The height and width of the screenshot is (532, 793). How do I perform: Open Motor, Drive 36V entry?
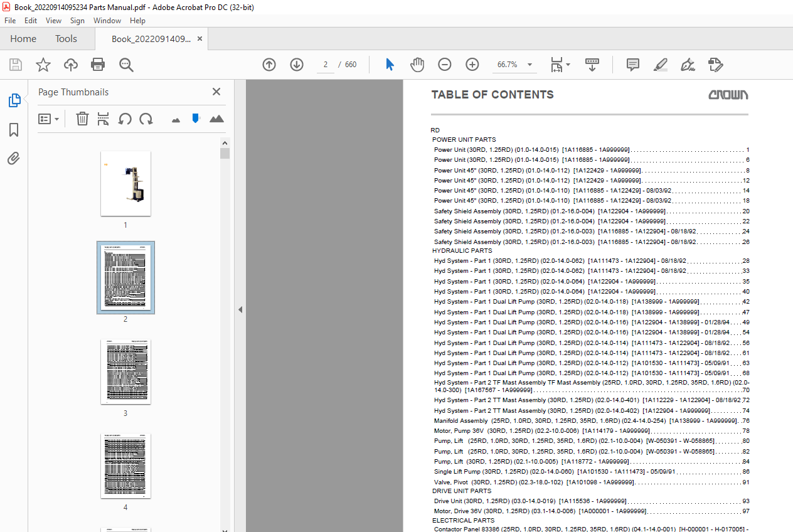pyautogui.click(x=592, y=511)
